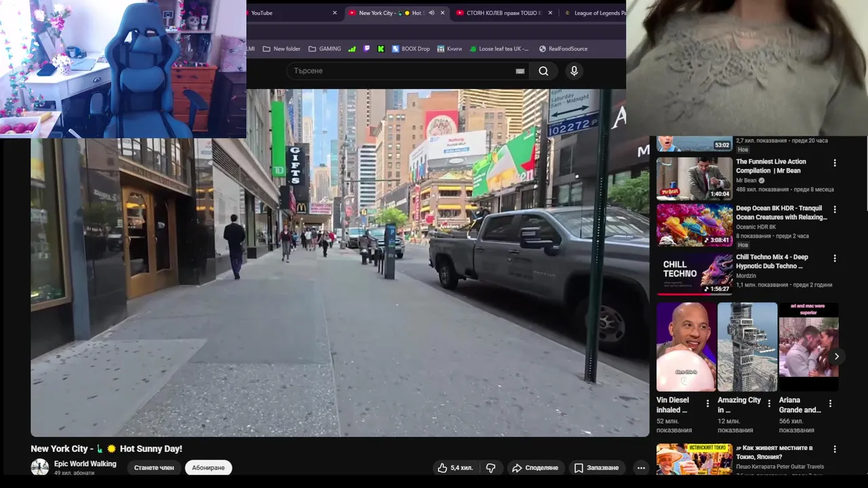Image resolution: width=868 pixels, height=488 pixels.
Task: Open more actions ellipsis under the video
Action: tap(641, 468)
